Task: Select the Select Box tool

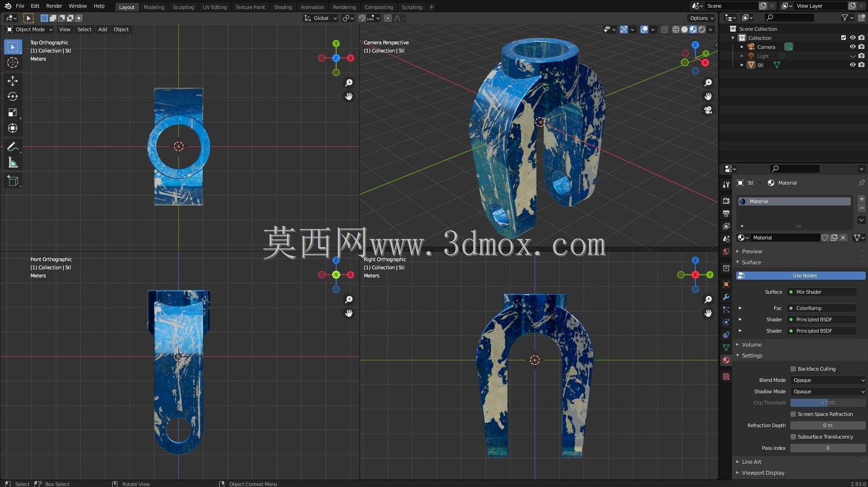Action: click(x=13, y=47)
